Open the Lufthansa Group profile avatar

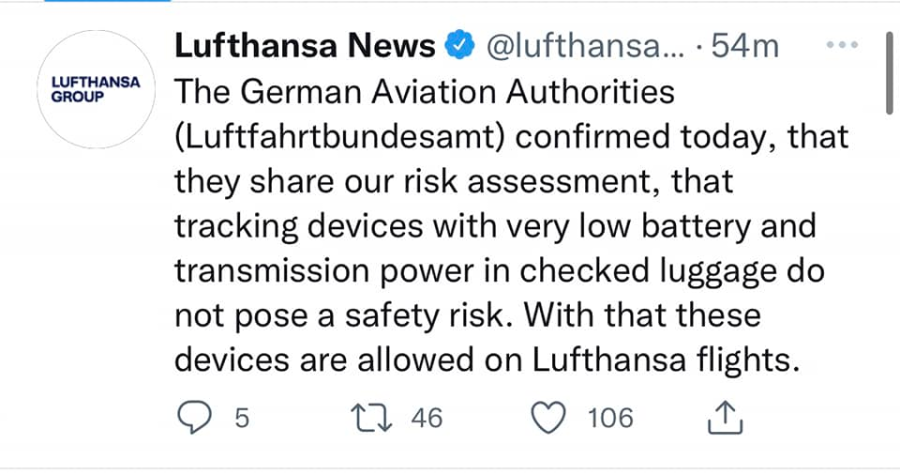point(97,92)
